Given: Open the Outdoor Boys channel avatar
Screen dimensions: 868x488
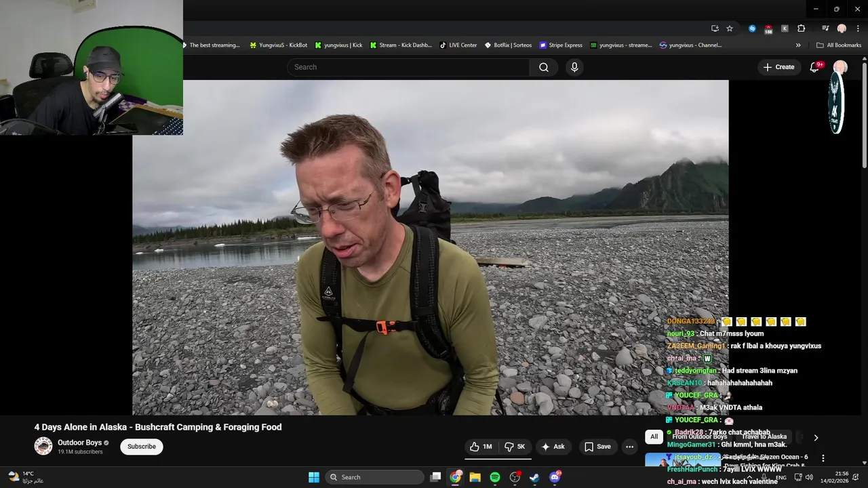Looking at the screenshot, I should click(43, 446).
